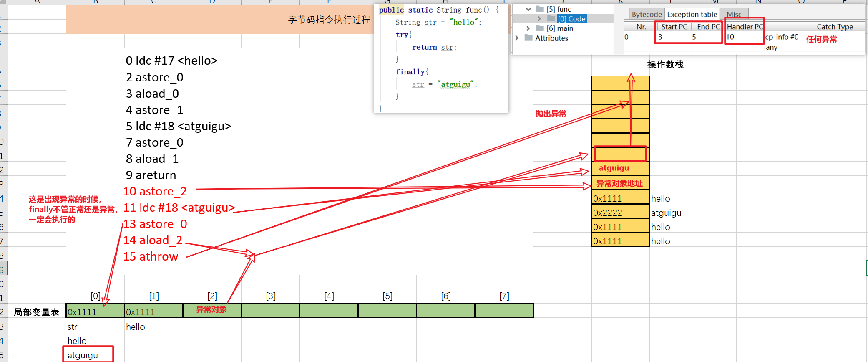This screenshot has width=868, height=362.
Task: Select the '8 aload_1' instruction
Action: 152,159
